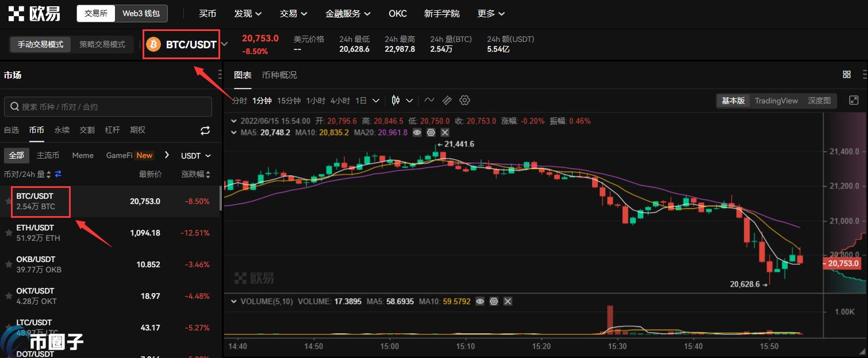Expand the 金融服务 menu in top navigation
868x358 pixels.
coord(347,13)
